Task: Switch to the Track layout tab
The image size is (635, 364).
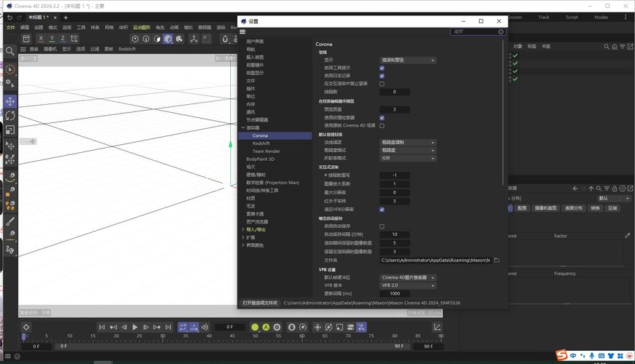Action: click(x=543, y=17)
